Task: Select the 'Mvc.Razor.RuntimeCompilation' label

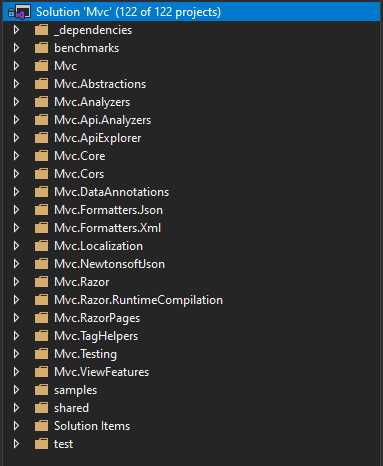Action: point(138,300)
